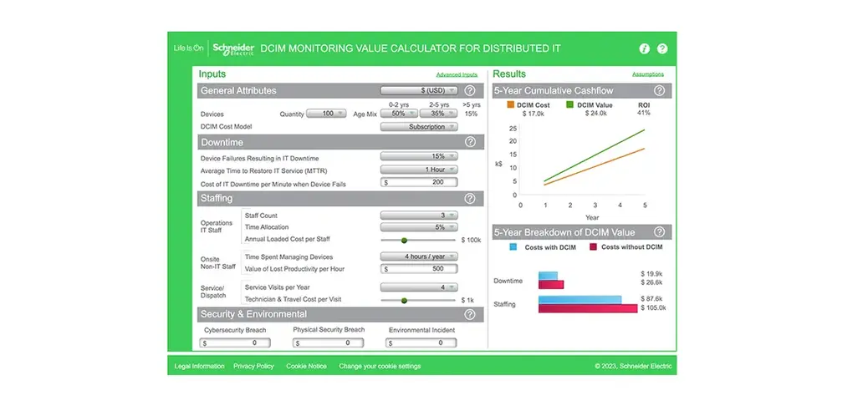Click Annual Loaded Cost per Staff slider
Viewport: 868px width, 406px height.
click(x=418, y=240)
